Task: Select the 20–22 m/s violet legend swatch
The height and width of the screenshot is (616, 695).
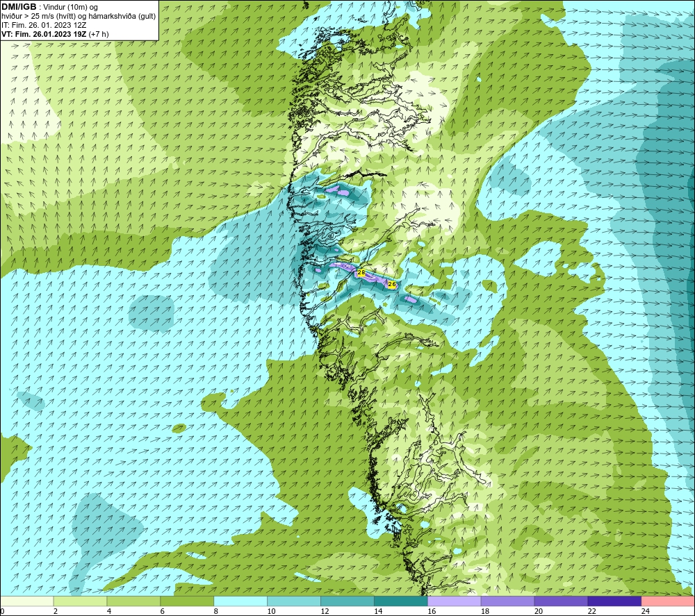Action: pyautogui.click(x=561, y=601)
